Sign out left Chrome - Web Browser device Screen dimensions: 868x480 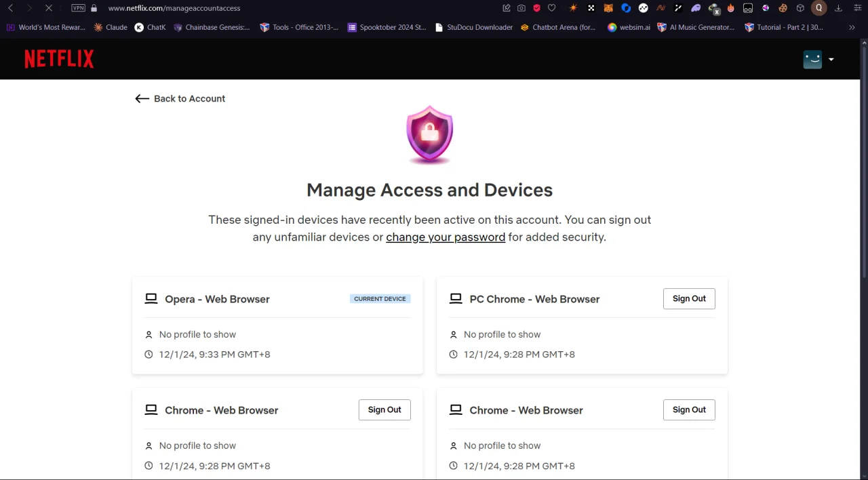tap(384, 409)
